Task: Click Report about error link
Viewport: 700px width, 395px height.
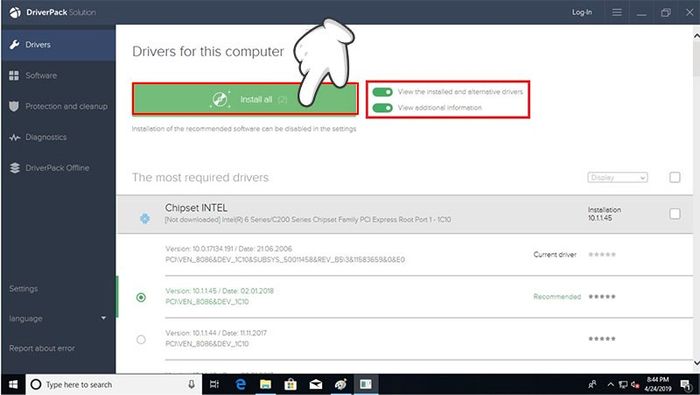Action: 42,348
